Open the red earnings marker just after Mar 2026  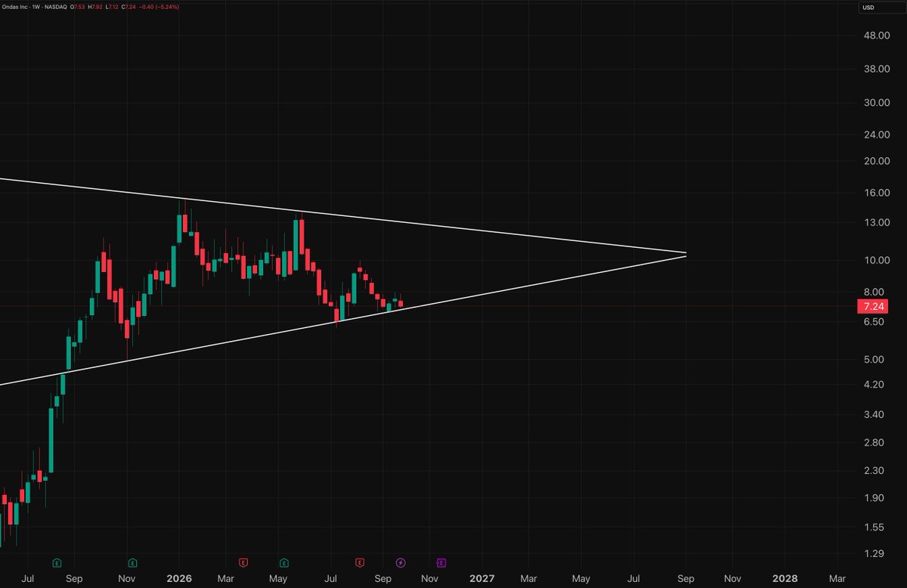pyautogui.click(x=243, y=562)
